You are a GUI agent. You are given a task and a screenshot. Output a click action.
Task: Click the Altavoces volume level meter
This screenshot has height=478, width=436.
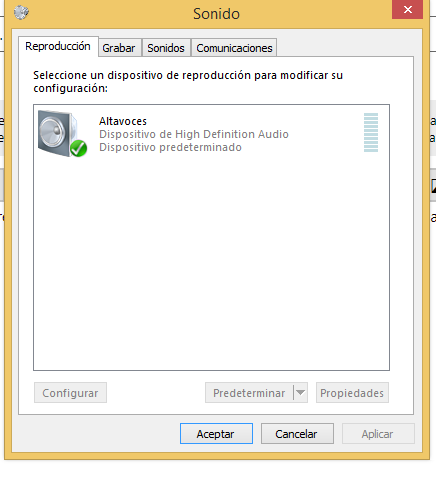(371, 132)
